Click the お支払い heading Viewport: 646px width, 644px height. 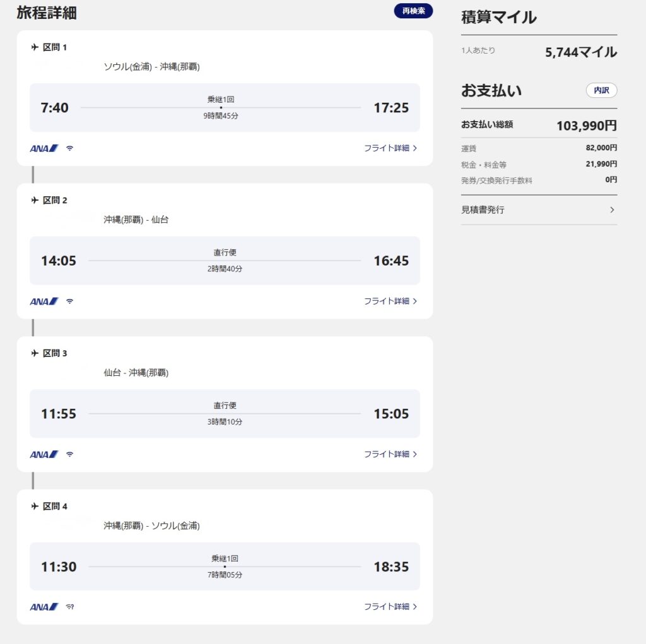pos(491,90)
